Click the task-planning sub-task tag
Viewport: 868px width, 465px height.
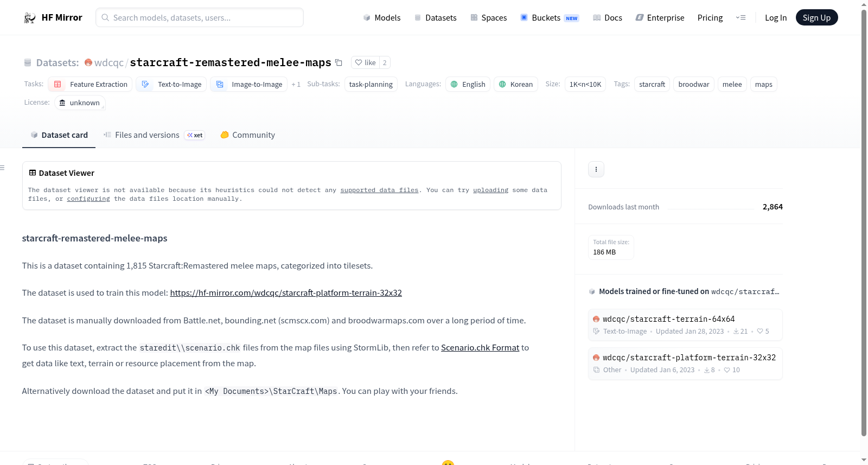pos(371,84)
